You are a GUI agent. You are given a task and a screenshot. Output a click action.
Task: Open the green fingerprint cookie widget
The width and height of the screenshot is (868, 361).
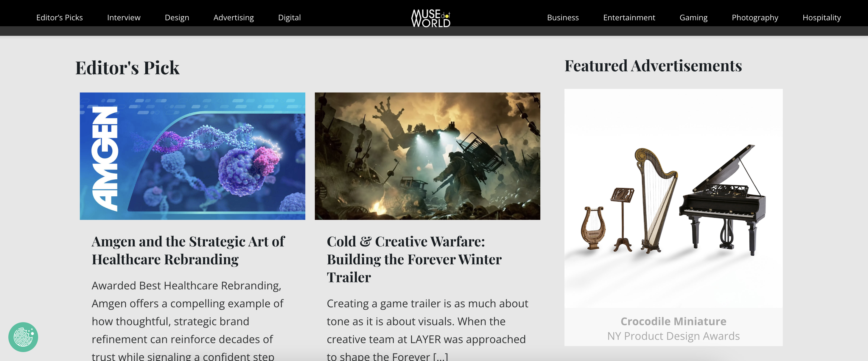tap(23, 337)
